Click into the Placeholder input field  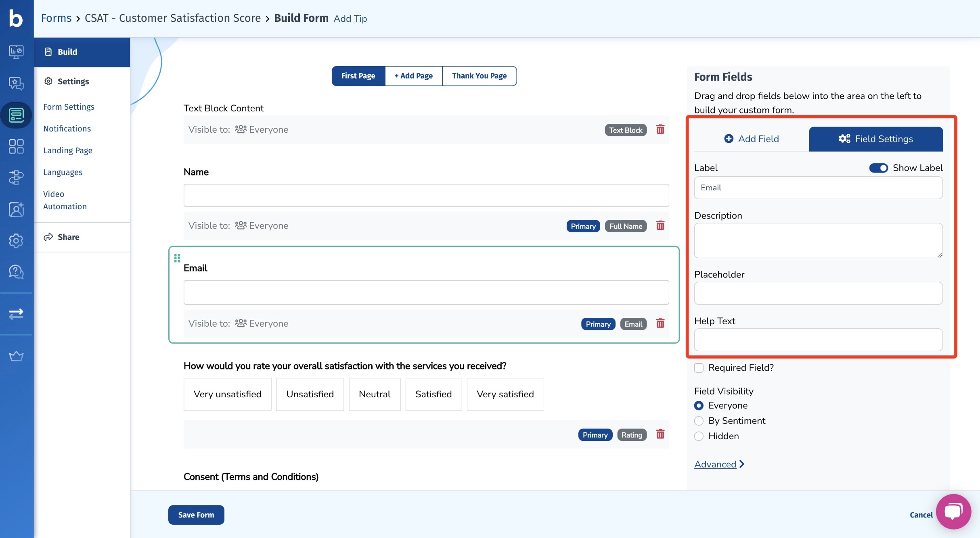pos(818,293)
